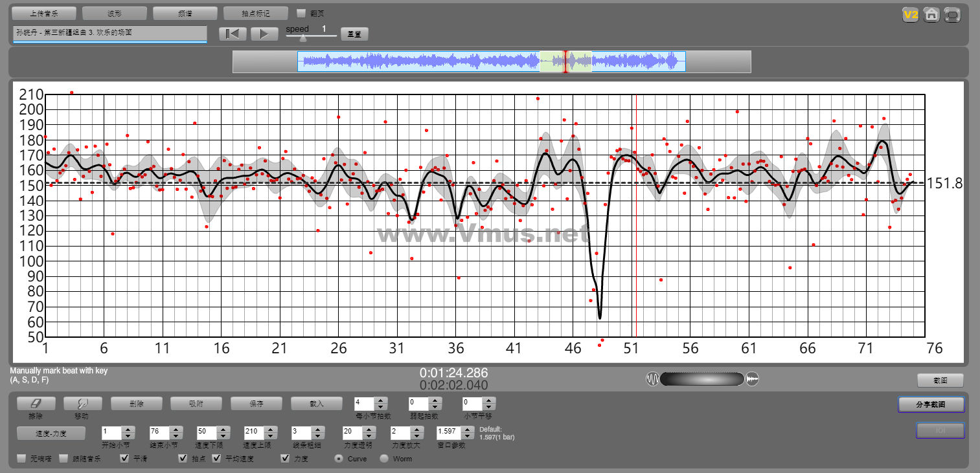Viewport: 980px width, 473px height.
Task: Decrease 速度上限 with down arrow
Action: click(x=271, y=436)
